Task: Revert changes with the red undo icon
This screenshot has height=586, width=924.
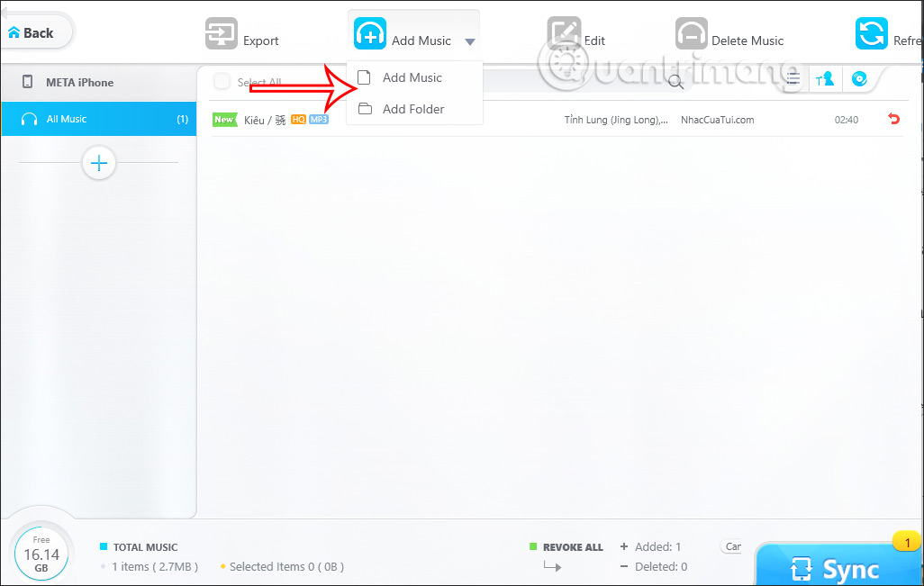Action: (x=892, y=118)
